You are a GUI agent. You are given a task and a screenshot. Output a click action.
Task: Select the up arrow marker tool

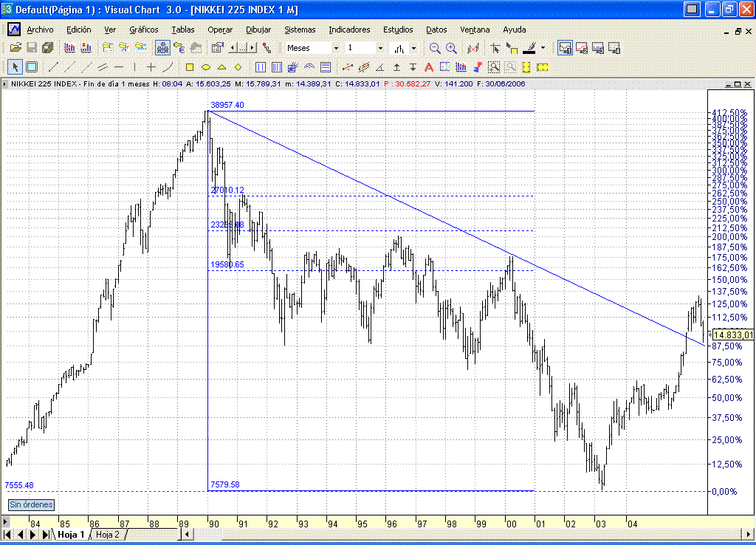[396, 67]
